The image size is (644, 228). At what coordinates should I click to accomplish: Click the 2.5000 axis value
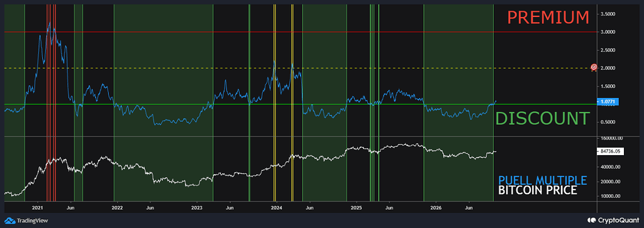(609, 50)
